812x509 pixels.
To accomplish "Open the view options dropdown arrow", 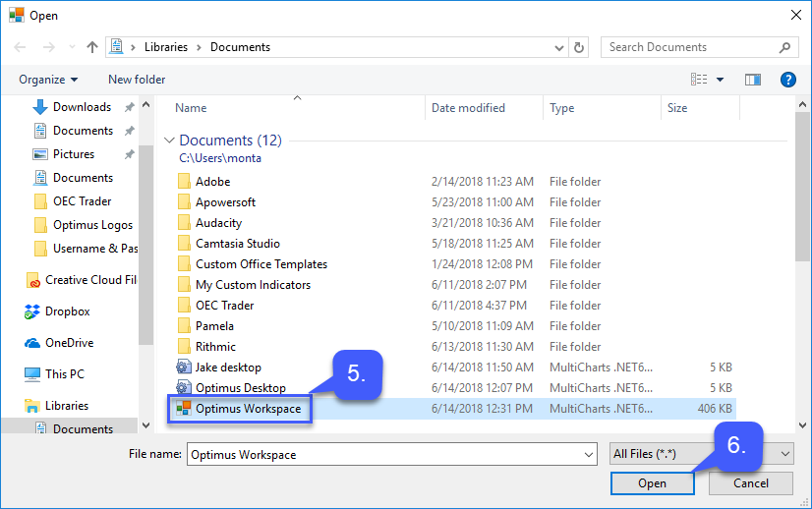I will coord(720,80).
